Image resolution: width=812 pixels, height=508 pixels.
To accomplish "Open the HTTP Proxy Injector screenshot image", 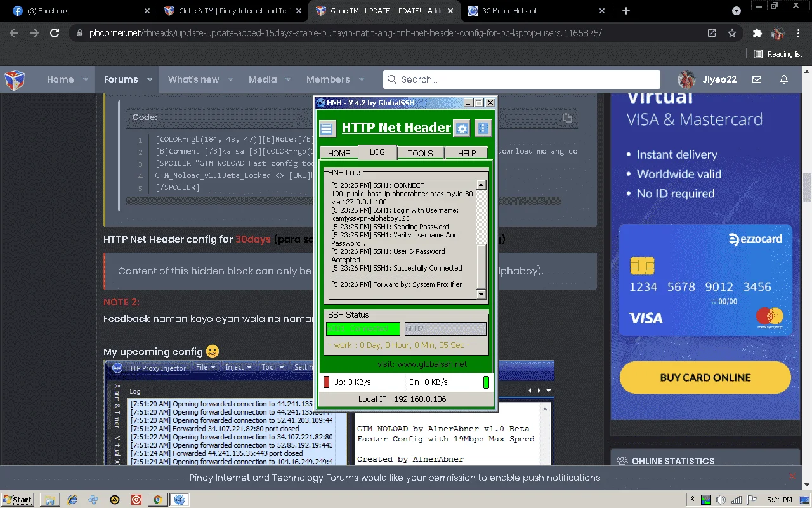I will [329, 413].
